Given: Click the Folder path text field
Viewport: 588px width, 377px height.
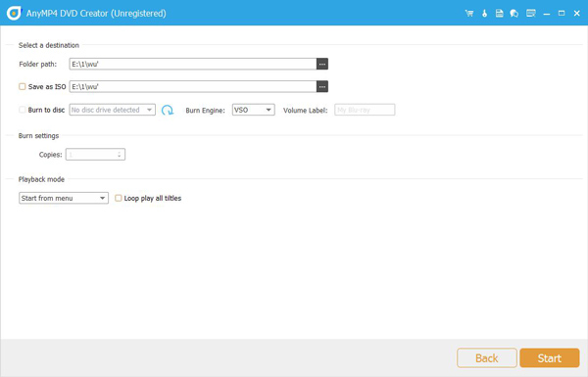Looking at the screenshot, I should tap(193, 64).
